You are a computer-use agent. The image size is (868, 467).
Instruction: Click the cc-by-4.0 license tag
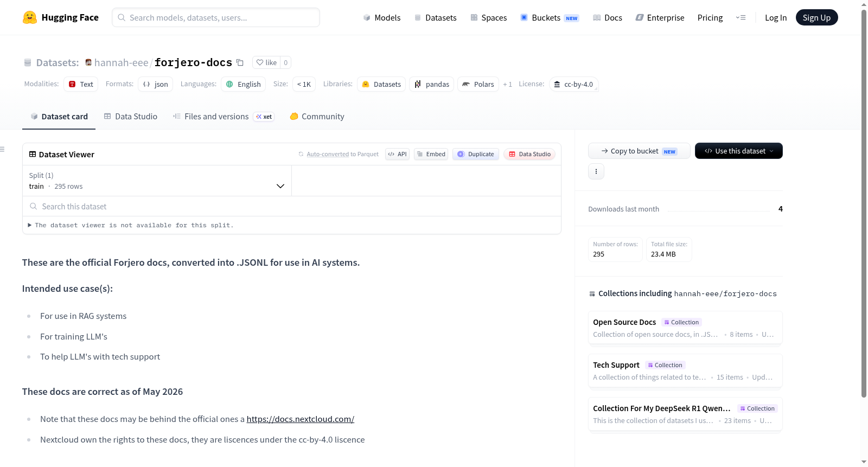(x=573, y=84)
